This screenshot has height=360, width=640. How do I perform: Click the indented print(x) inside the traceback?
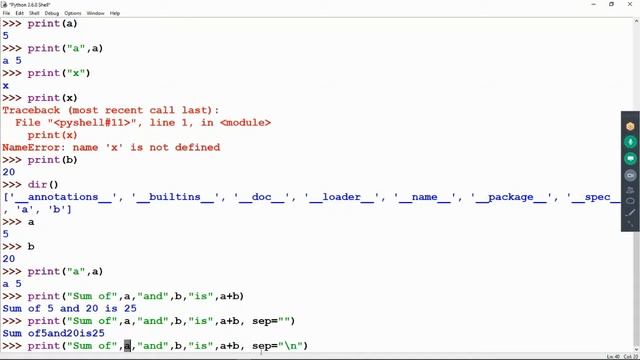pos(52,135)
